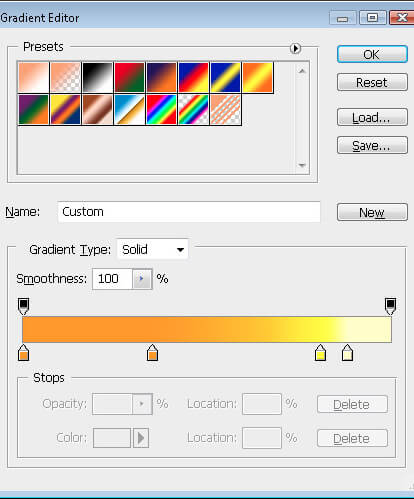414x499 pixels.
Task: Click the Save... button
Action: click(x=372, y=145)
